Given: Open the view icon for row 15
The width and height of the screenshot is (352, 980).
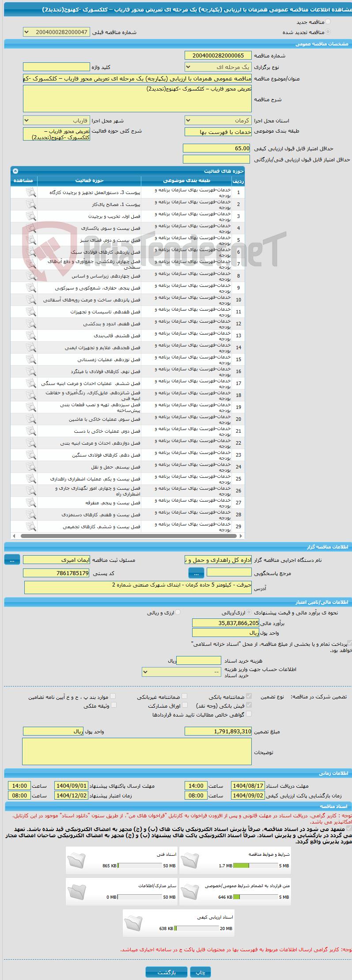Looking at the screenshot, I should tap(30, 359).
